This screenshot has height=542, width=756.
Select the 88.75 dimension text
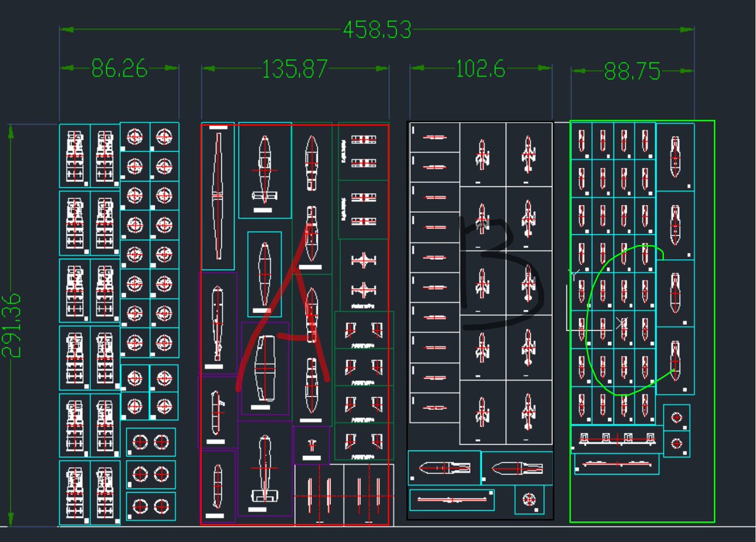[632, 72]
